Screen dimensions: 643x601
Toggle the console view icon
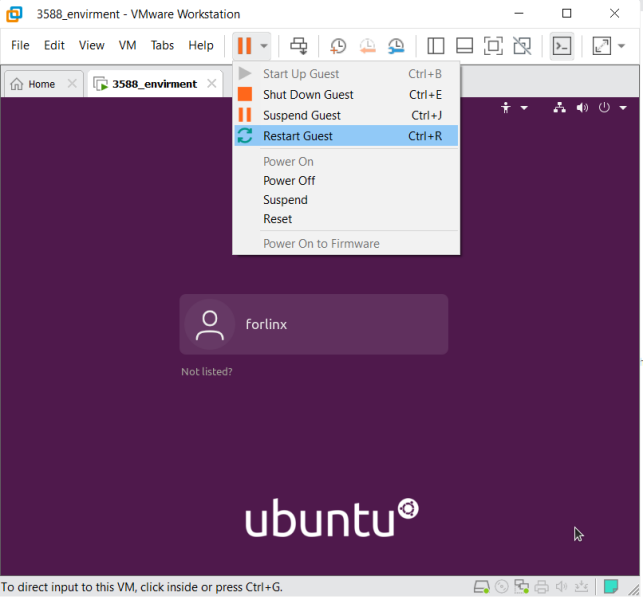[x=561, y=46]
